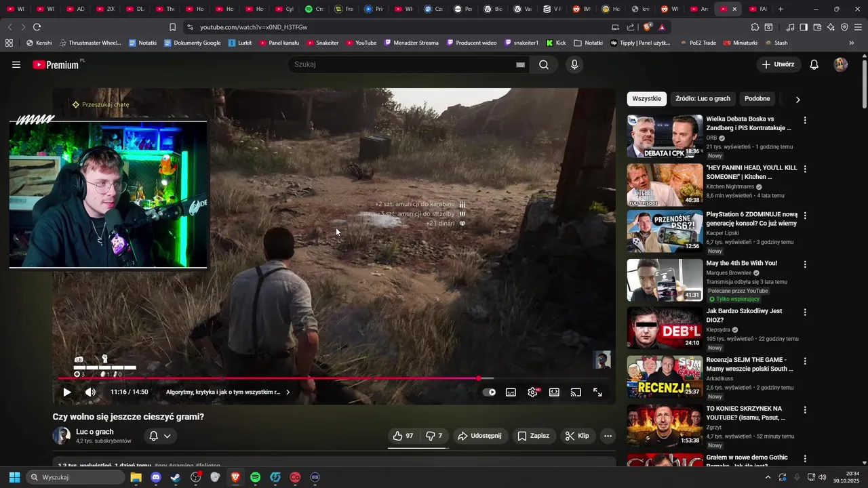The image size is (868, 488).
Task: Cast video to a device
Action: coord(576,392)
